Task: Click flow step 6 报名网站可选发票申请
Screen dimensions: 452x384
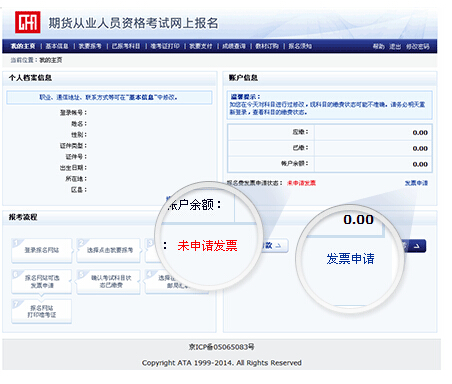Action: coord(42,282)
